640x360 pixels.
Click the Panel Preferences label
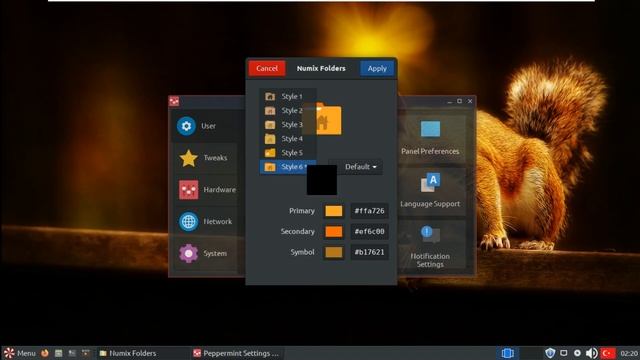coord(430,151)
